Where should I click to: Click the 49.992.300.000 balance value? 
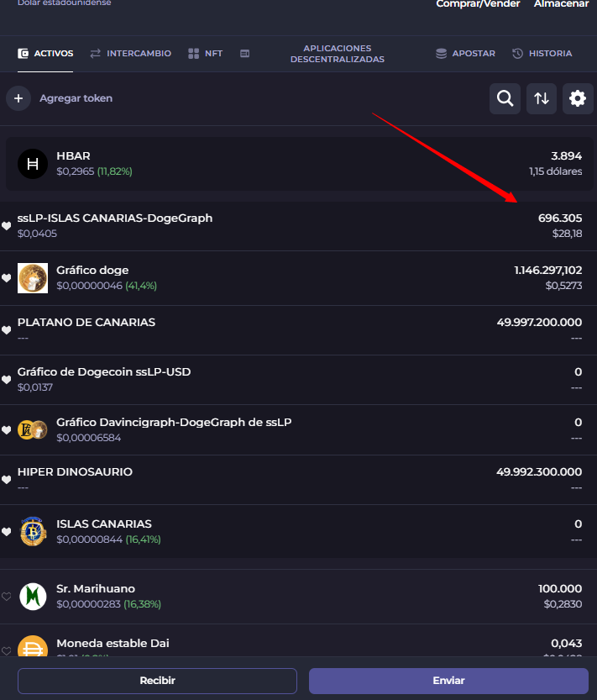(x=539, y=472)
